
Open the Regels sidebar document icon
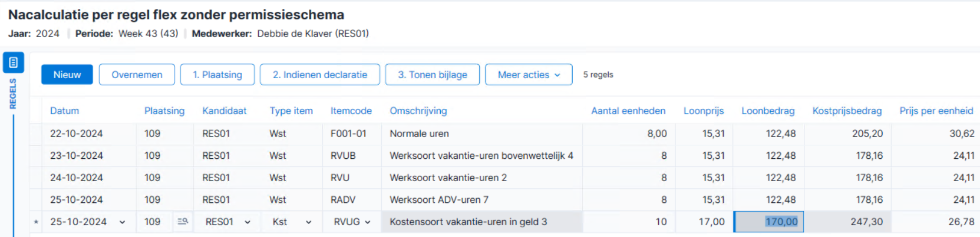tap(13, 62)
